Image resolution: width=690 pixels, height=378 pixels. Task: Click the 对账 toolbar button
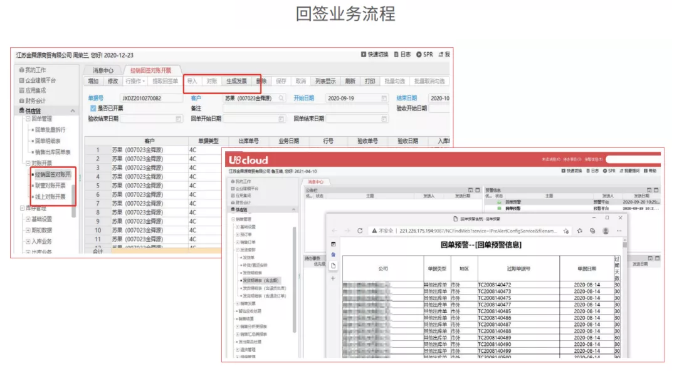pyautogui.click(x=212, y=81)
